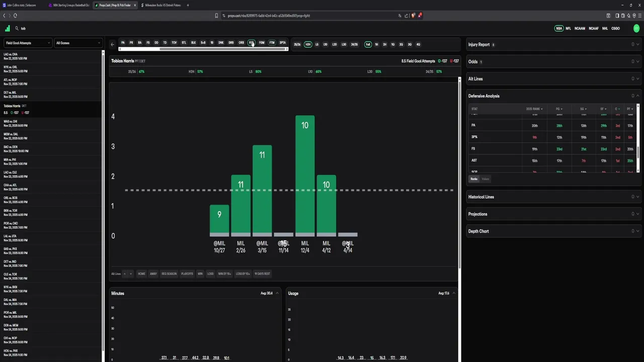Toggle the 25/26 season filter

[297, 44]
